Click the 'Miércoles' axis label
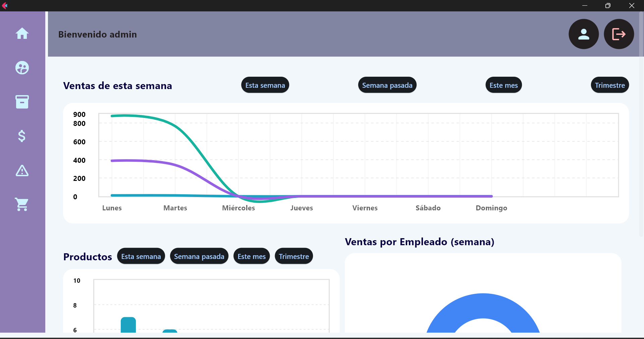 [x=238, y=208]
